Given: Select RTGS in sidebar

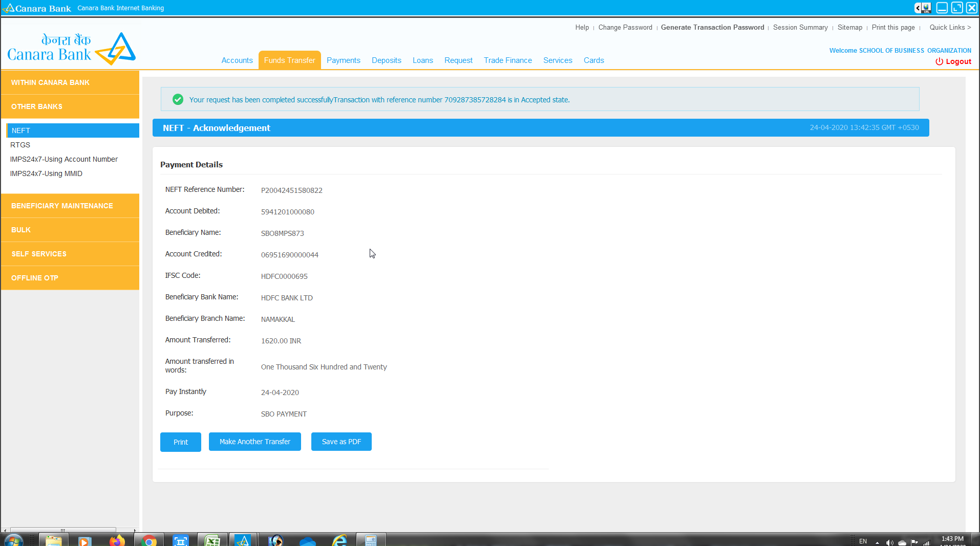Looking at the screenshot, I should click(x=20, y=145).
